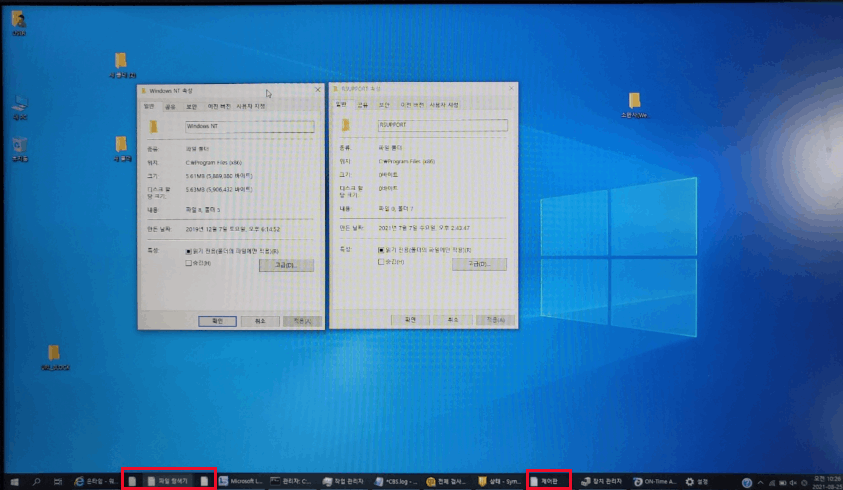
Task: Toggle 읽기 전용 checkbox in RSUPPORT properties
Action: (381, 250)
